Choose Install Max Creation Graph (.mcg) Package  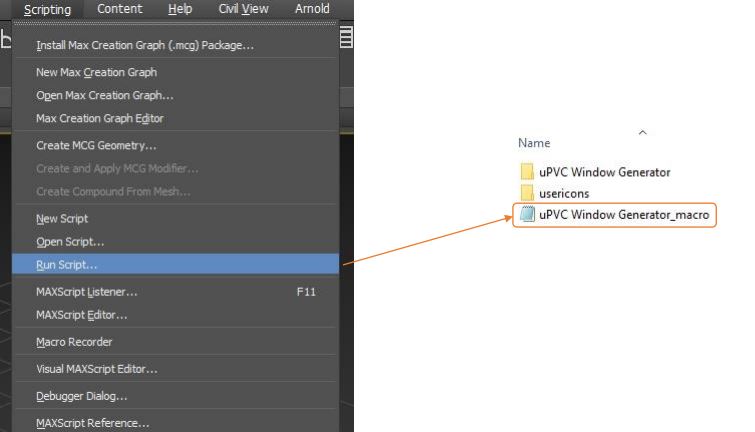tap(176, 45)
